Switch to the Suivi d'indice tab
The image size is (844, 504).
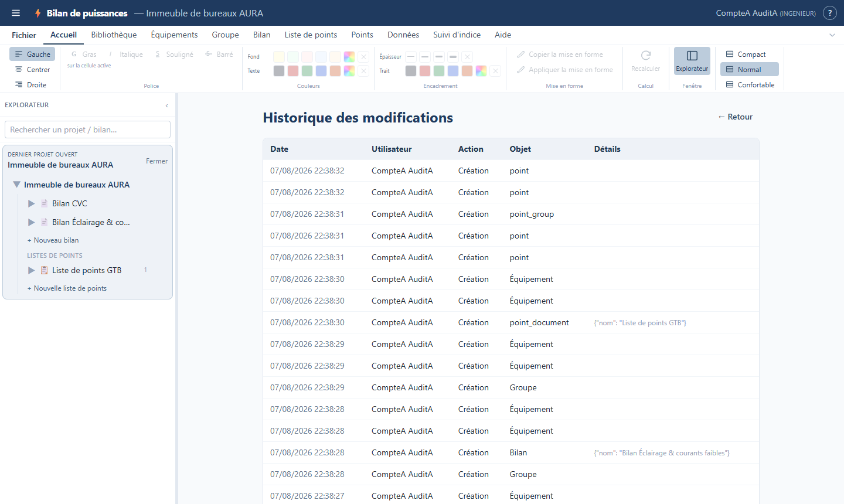coord(457,35)
